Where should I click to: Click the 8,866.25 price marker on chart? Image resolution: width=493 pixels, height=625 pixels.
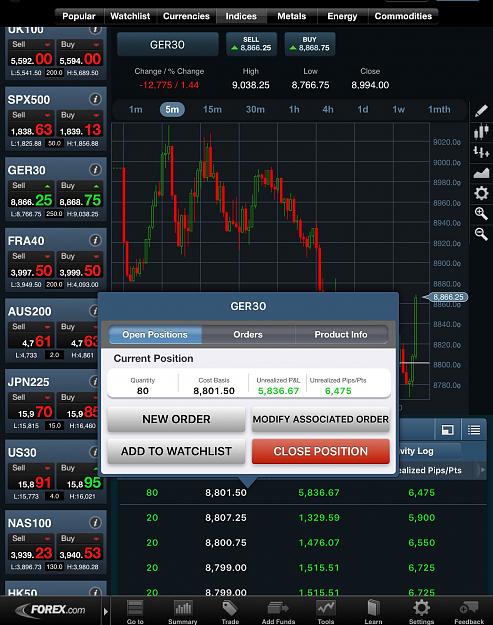(x=446, y=297)
